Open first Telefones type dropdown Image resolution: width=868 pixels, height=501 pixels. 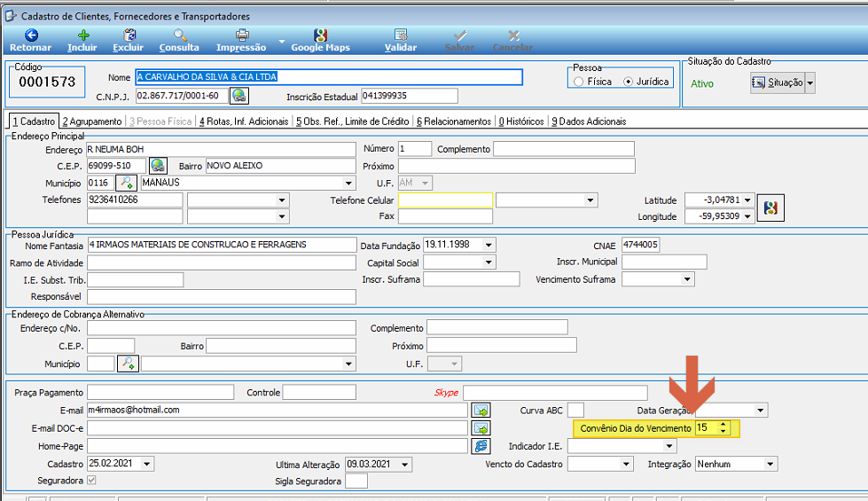coord(282,200)
